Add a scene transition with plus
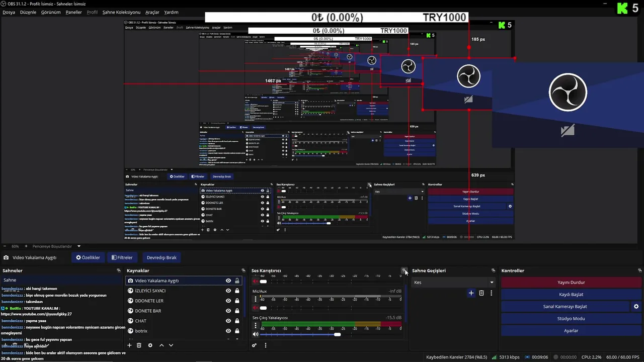This screenshot has width=644, height=362. coord(471,293)
